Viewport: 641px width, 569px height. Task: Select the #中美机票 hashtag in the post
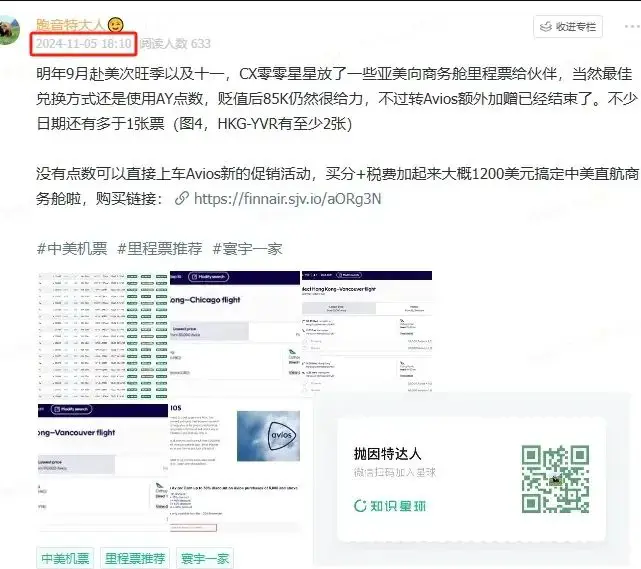coord(72,248)
